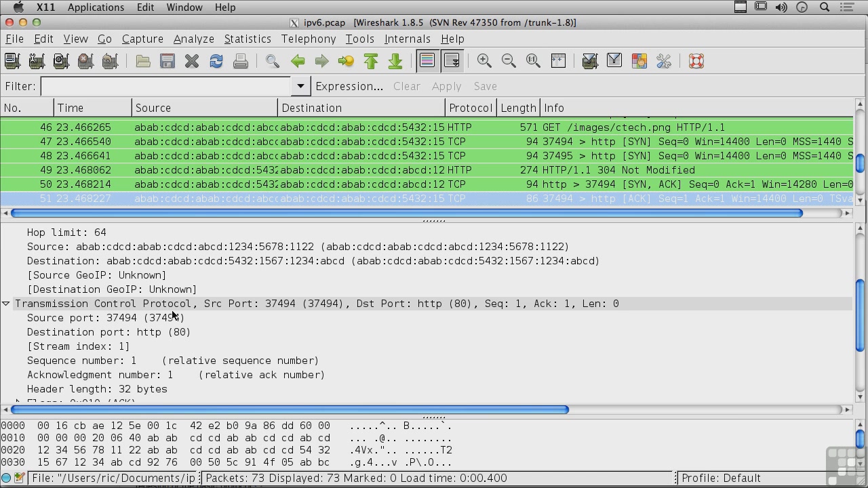The height and width of the screenshot is (488, 868).
Task: Click packet list horizontal scrollbar
Action: tap(407, 213)
